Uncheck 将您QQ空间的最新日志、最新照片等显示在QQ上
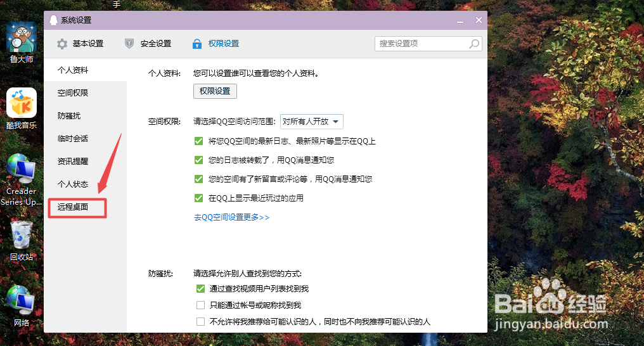 tap(199, 141)
